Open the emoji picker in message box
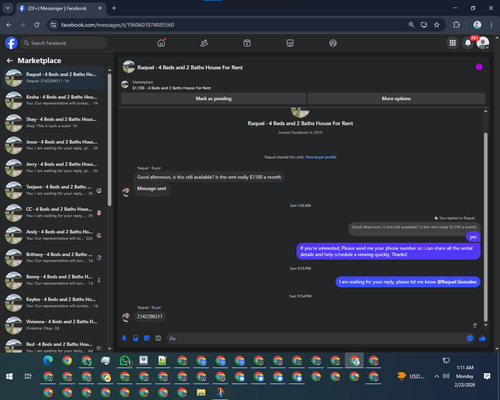The height and width of the screenshot is (400, 500). pos(470,338)
